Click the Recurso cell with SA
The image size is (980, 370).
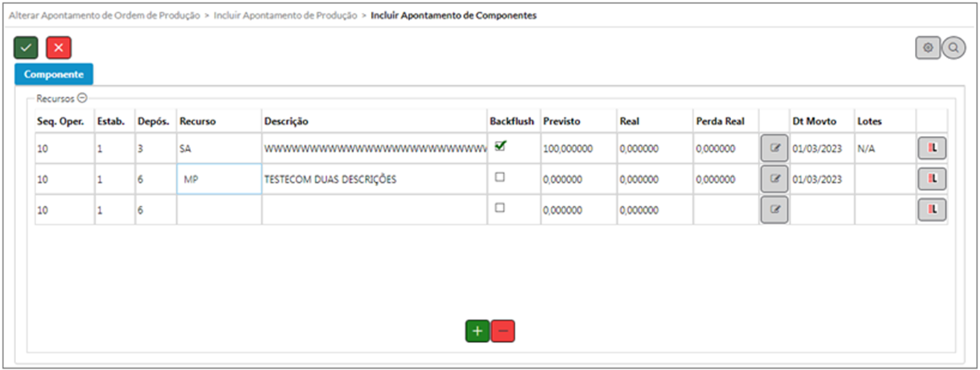tap(219, 148)
